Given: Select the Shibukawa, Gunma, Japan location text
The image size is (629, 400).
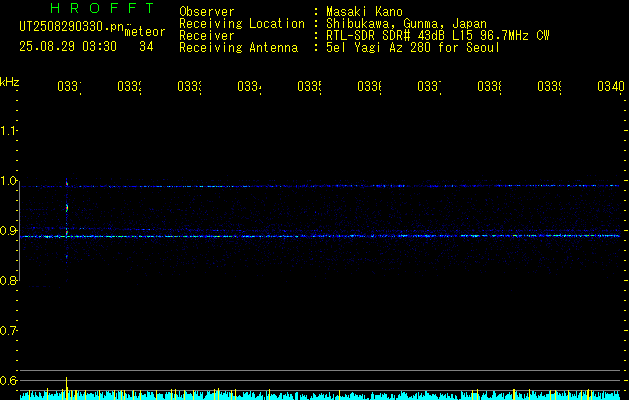Looking at the screenshot, I should [x=406, y=24].
